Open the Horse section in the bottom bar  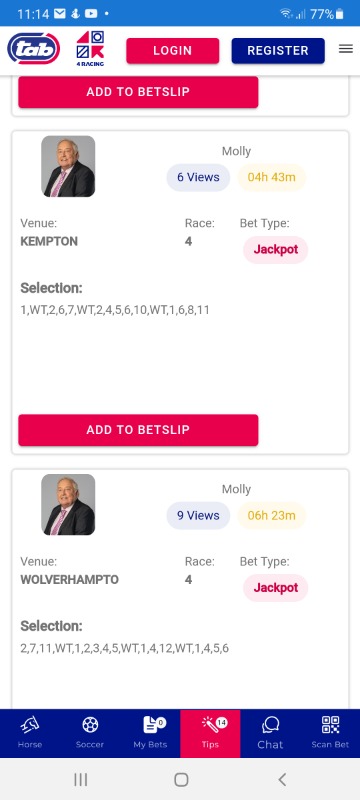(x=30, y=733)
